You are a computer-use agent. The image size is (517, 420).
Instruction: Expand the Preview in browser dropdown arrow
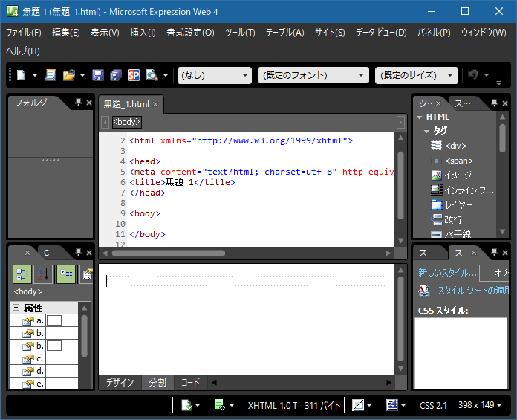(x=166, y=75)
